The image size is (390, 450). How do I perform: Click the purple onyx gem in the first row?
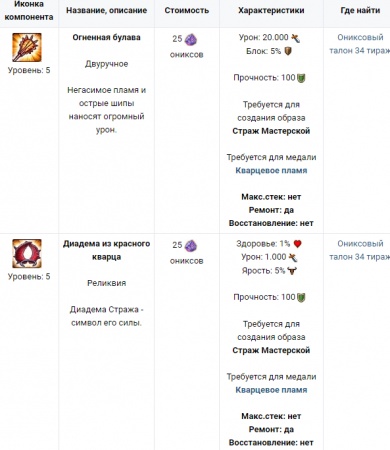(191, 39)
